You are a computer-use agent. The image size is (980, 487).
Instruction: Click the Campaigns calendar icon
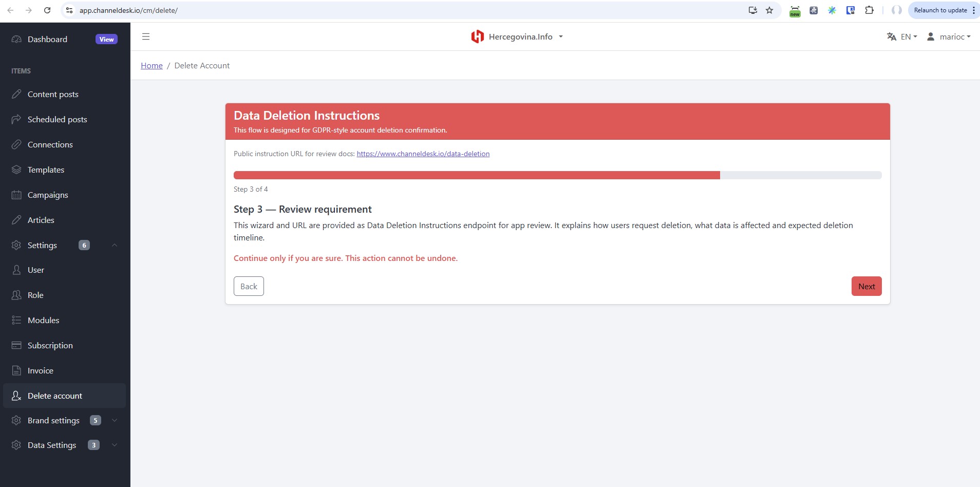[x=16, y=195]
